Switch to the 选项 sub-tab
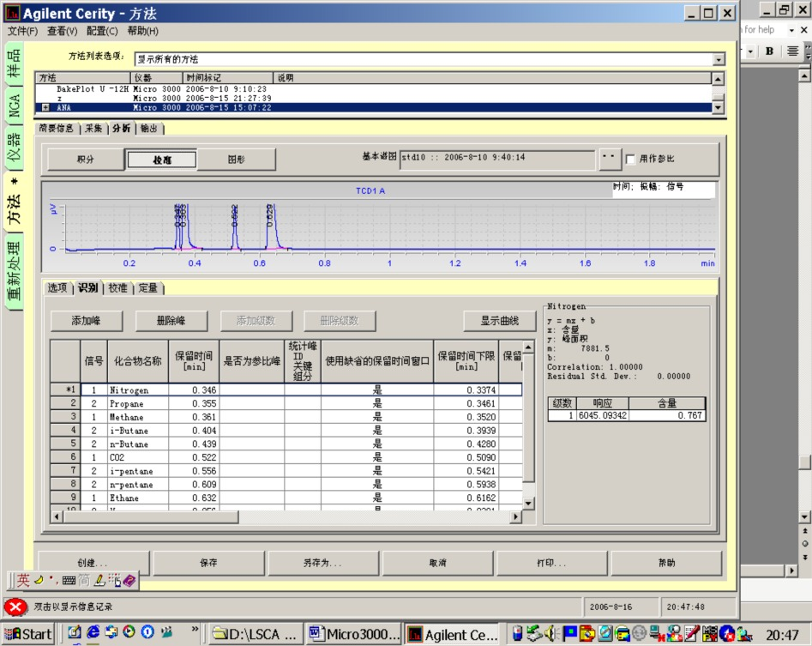 coord(57,287)
